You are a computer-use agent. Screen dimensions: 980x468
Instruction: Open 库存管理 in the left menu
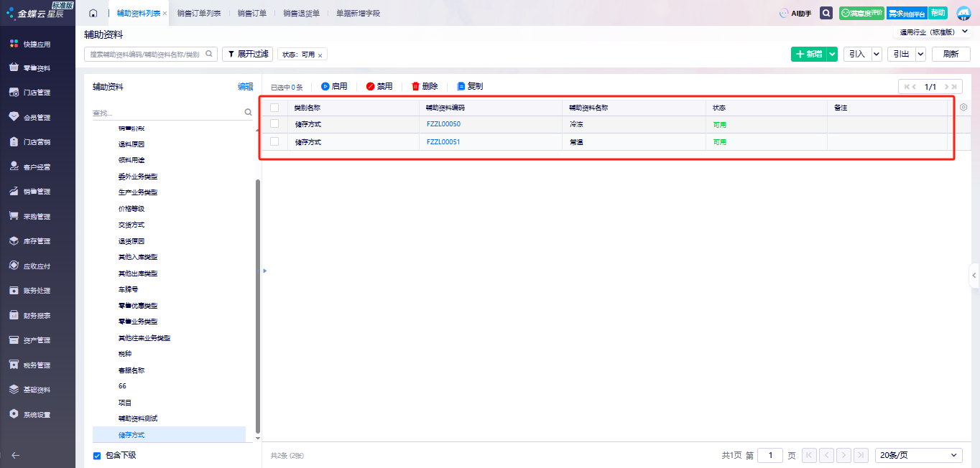pyautogui.click(x=37, y=241)
